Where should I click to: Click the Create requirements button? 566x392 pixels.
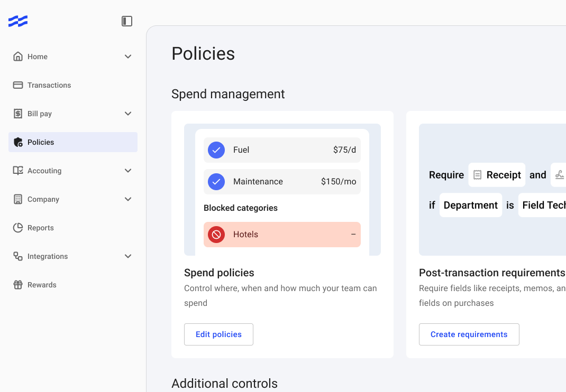(469, 334)
